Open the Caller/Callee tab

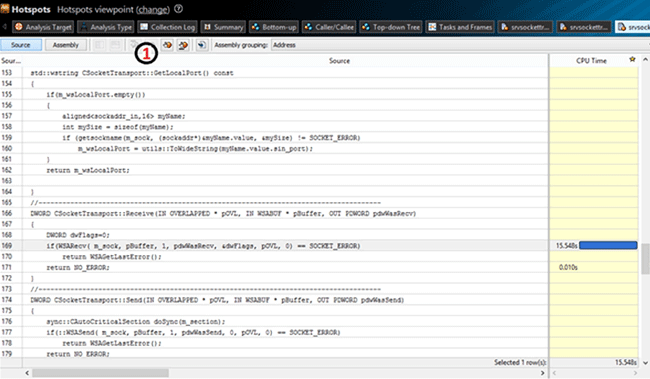point(329,27)
